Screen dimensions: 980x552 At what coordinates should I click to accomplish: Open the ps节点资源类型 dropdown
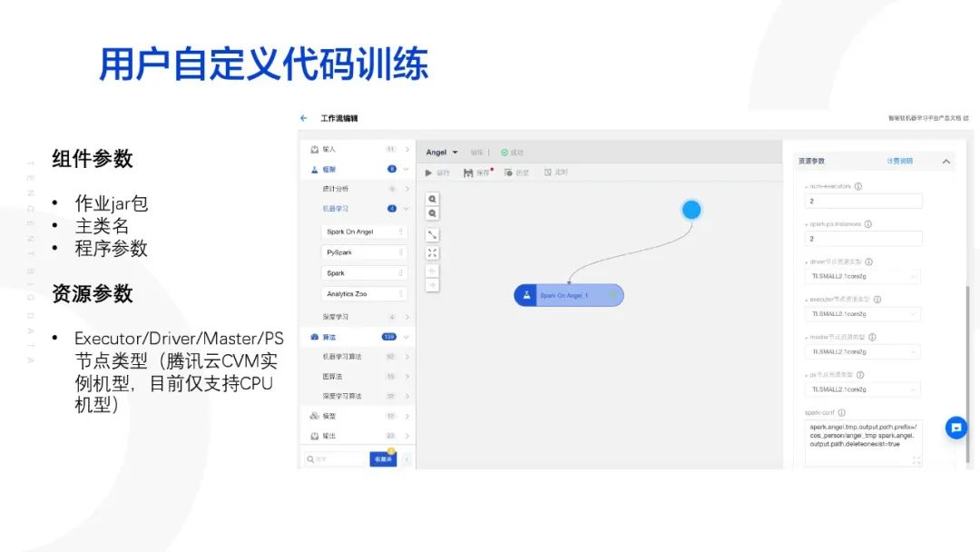[863, 389]
